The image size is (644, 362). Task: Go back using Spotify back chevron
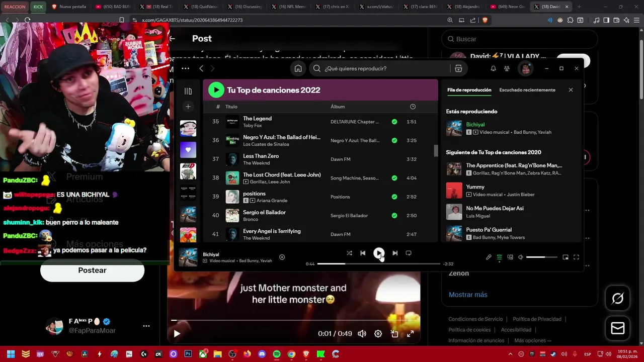point(201,68)
